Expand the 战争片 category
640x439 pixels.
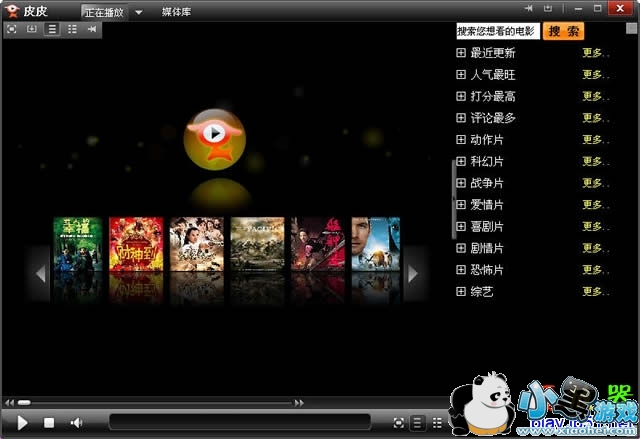pos(461,183)
